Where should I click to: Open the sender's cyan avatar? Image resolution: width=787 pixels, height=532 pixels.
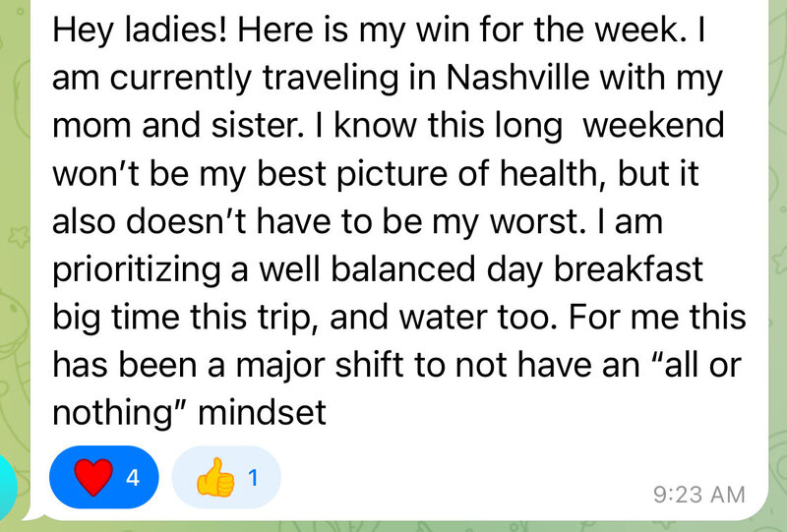9,485
